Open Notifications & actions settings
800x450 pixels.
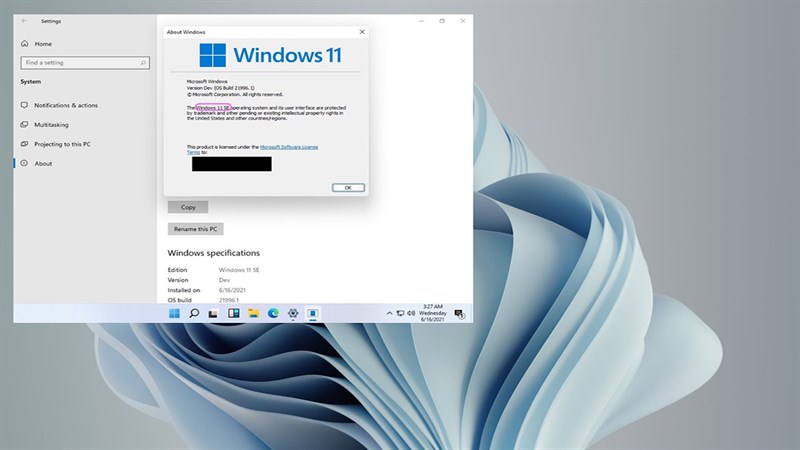[66, 105]
